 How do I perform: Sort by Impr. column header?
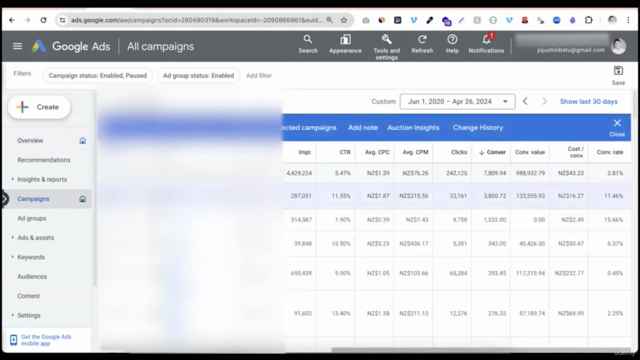(x=305, y=152)
